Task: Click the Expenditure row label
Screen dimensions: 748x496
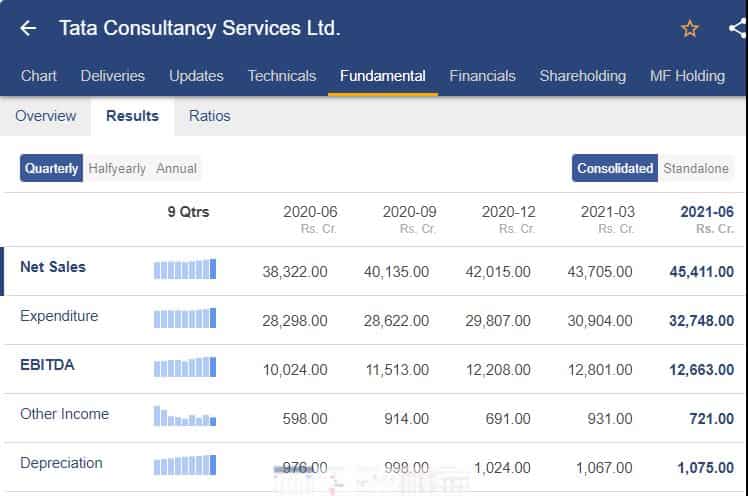Action: pos(59,316)
